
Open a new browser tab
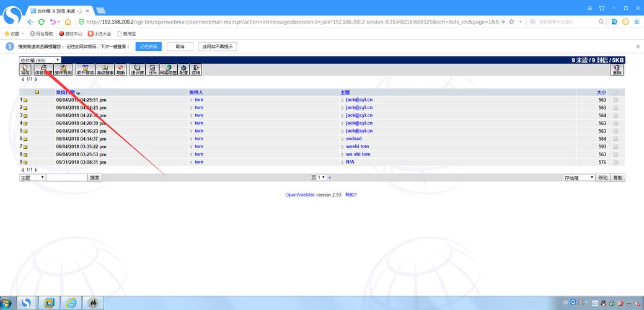(100, 11)
